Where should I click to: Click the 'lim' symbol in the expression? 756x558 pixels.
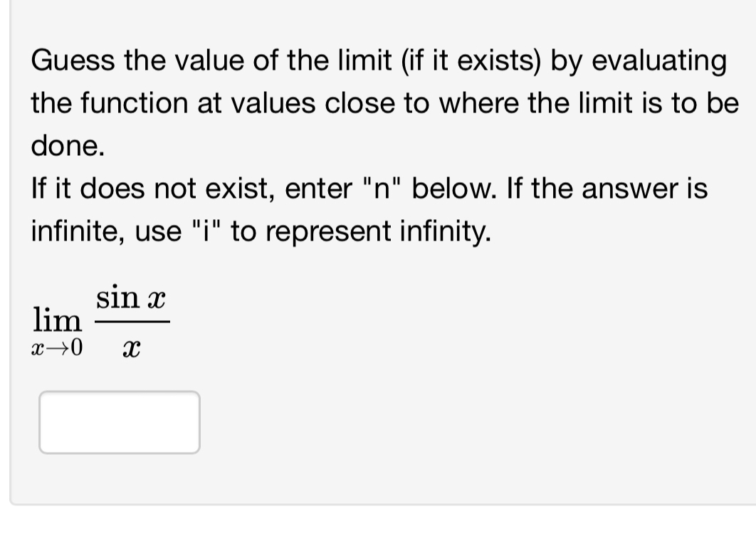(58, 320)
